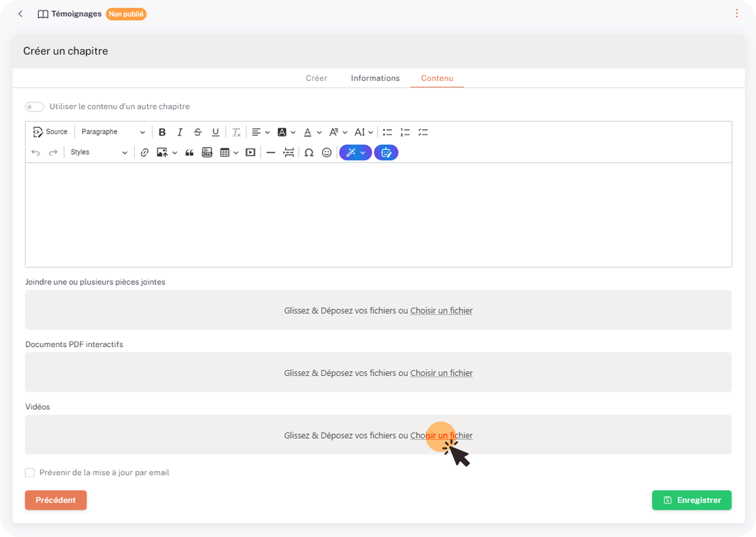Screen dimensions: 756x537
Task: Click the green Enregistrer button
Action: tap(691, 500)
